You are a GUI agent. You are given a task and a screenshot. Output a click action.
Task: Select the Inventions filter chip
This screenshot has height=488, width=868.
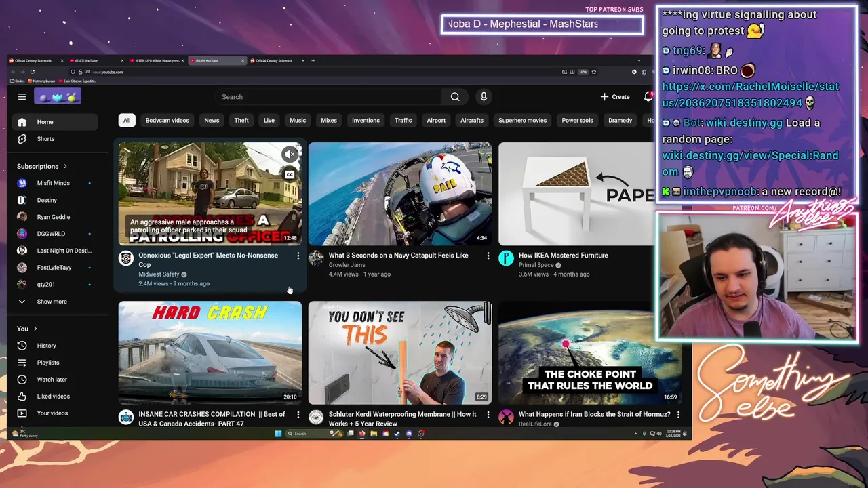coord(366,120)
